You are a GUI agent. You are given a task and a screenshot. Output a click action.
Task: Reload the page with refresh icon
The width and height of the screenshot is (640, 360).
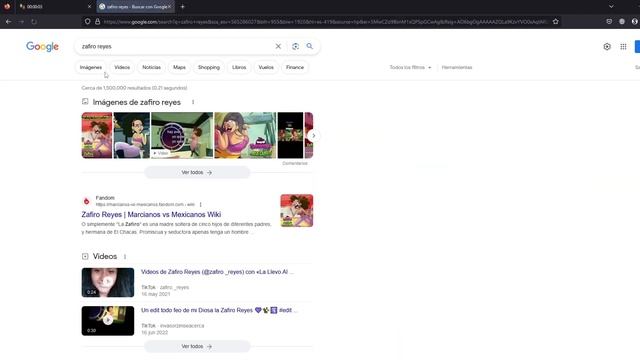click(x=34, y=22)
